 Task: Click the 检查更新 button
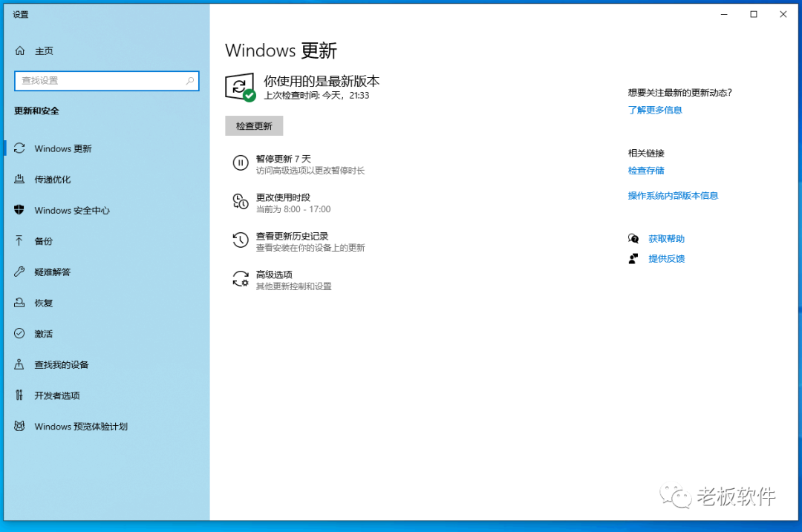(254, 125)
